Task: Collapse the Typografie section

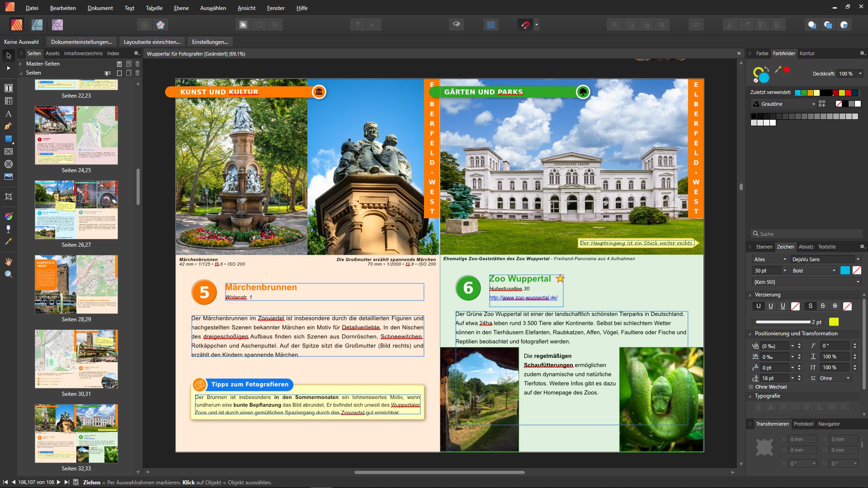Action: 750,396
